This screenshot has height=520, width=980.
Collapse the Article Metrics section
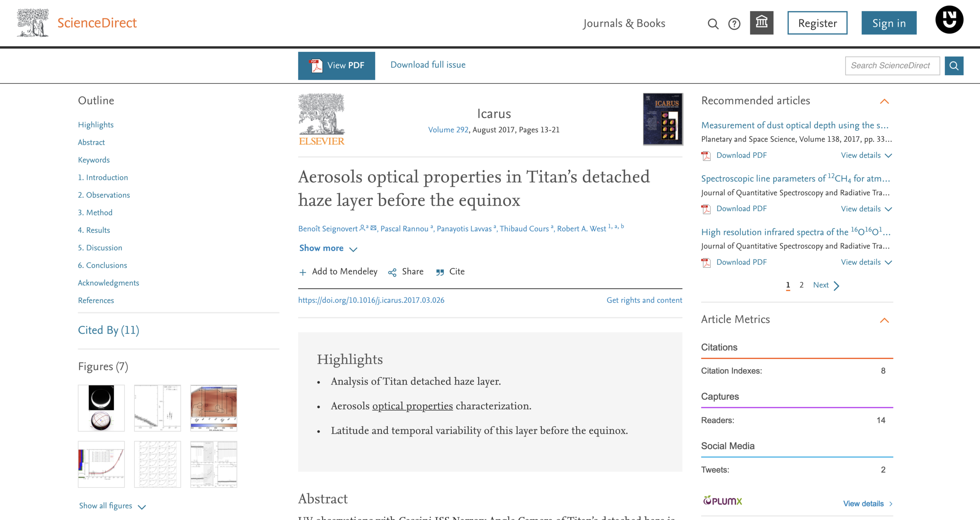[x=884, y=320]
